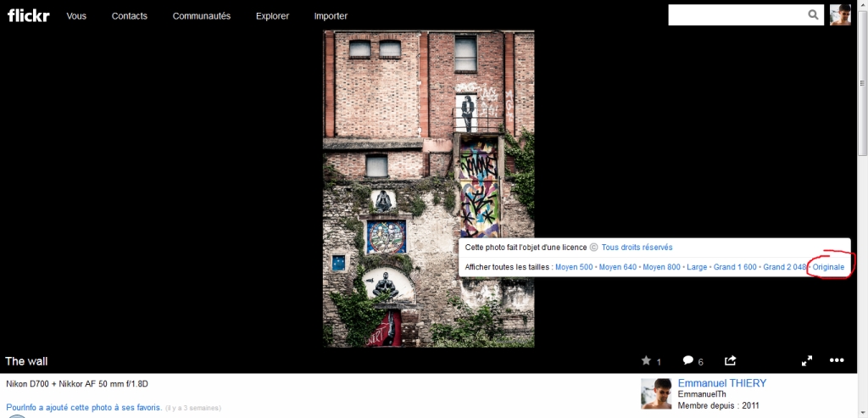Click in the search input field

(737, 15)
